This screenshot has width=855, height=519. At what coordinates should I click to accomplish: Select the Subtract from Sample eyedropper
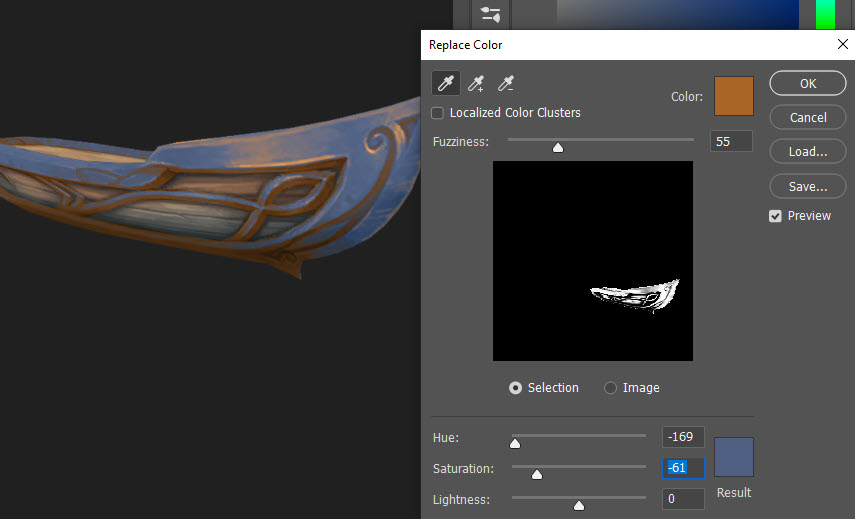pyautogui.click(x=506, y=83)
